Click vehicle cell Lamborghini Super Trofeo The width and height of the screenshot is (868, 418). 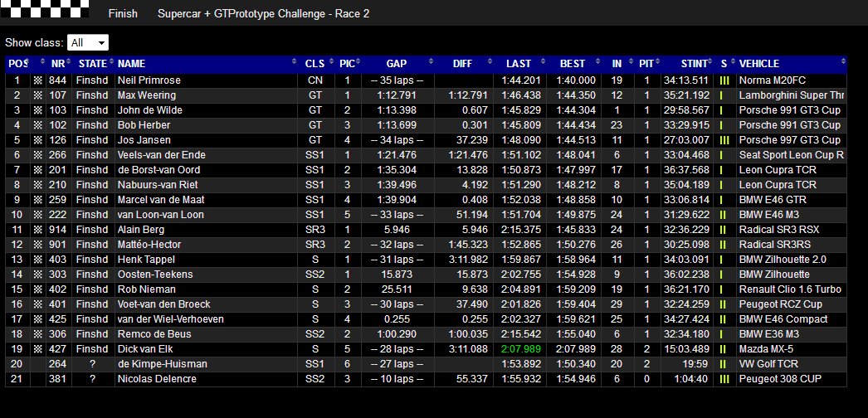point(792,95)
